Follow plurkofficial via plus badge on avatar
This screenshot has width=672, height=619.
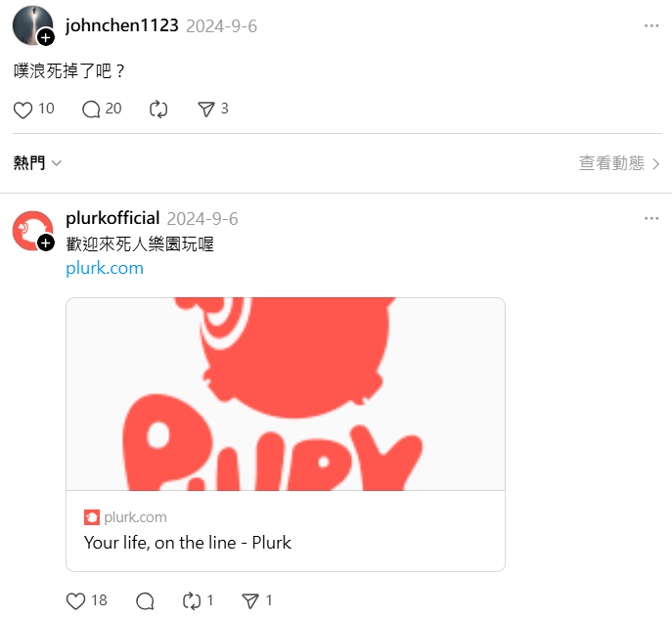[46, 243]
